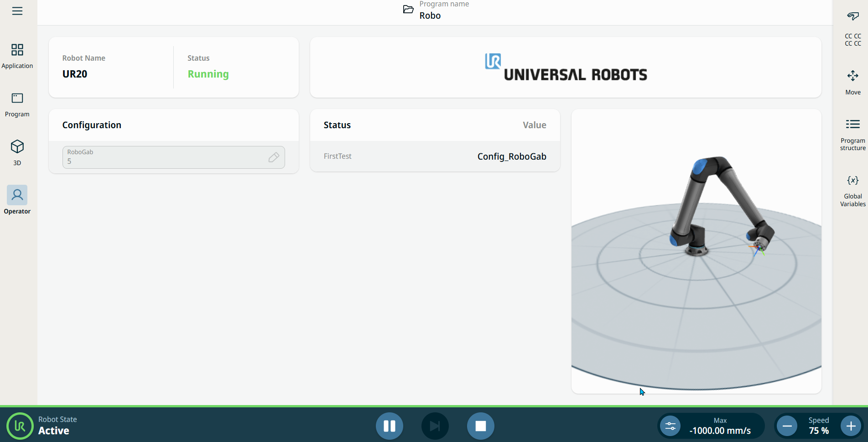The width and height of the screenshot is (868, 442).
Task: Switch to the Program view
Action: tap(17, 104)
